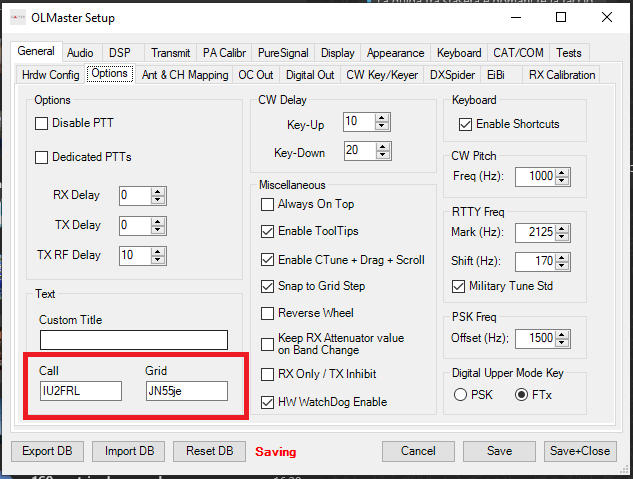Switch to the Tests tab

tap(568, 53)
